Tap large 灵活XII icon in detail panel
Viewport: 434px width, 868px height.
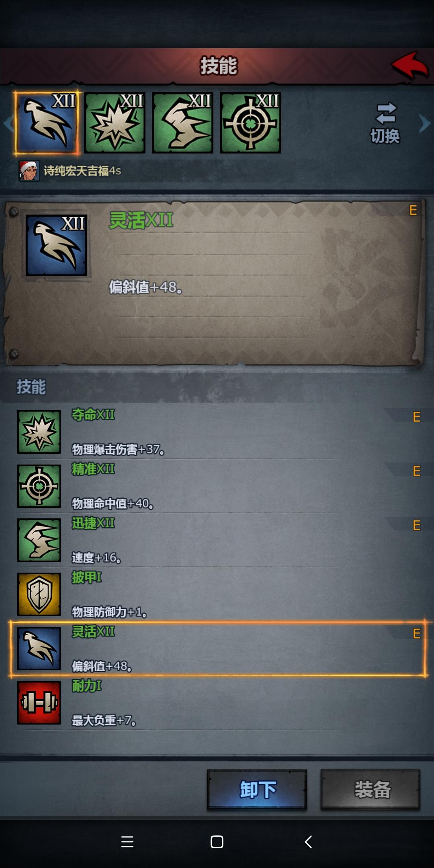(57, 245)
